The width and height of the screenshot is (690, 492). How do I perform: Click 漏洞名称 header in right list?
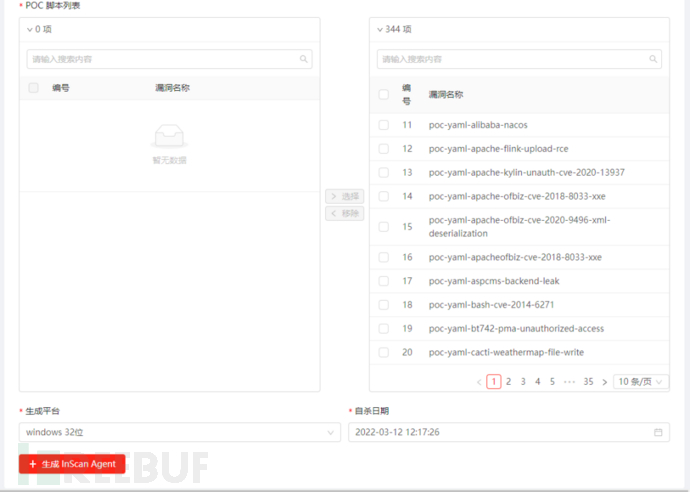(x=446, y=94)
